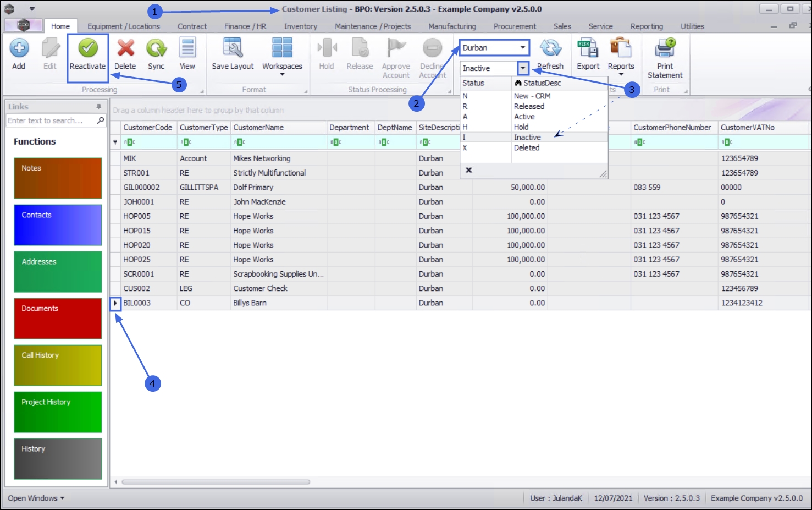The image size is (812, 510).
Task: Open the View icon in Processing group
Action: (x=187, y=48)
